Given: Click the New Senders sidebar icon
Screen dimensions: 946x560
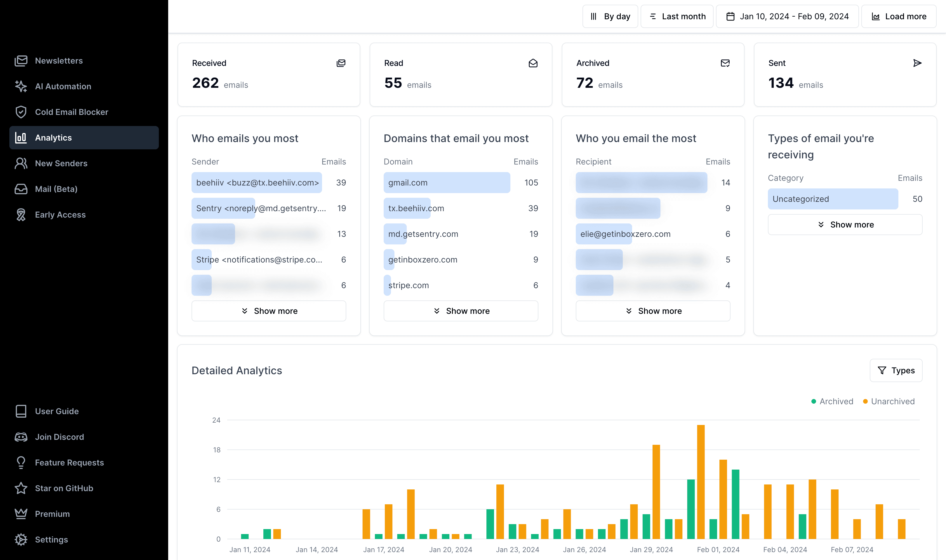Looking at the screenshot, I should pyautogui.click(x=21, y=163).
